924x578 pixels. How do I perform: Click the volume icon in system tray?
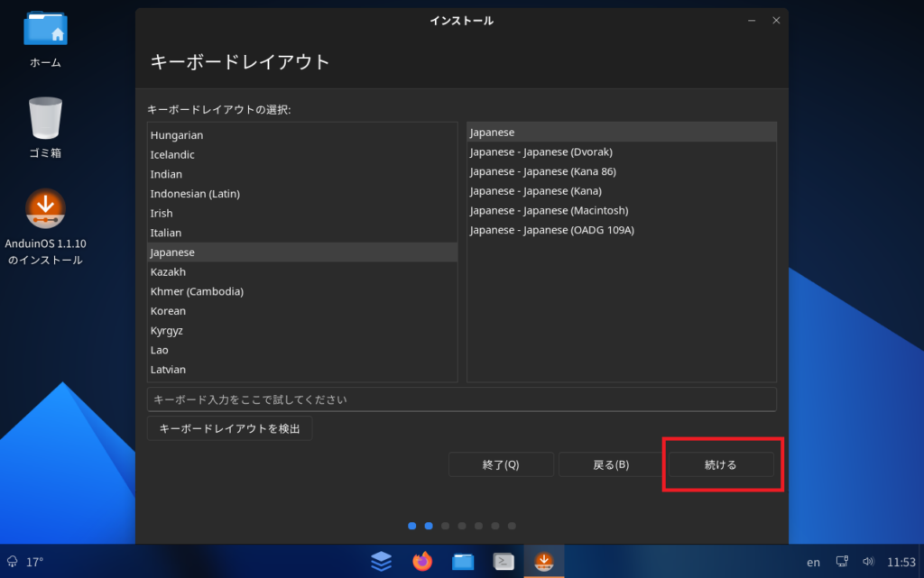pyautogui.click(x=868, y=562)
